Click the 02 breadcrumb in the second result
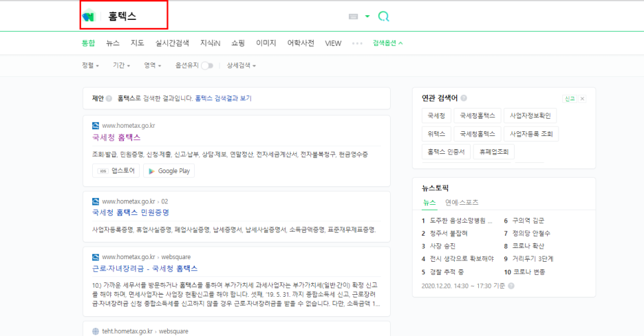The image size is (644, 336). tap(164, 201)
